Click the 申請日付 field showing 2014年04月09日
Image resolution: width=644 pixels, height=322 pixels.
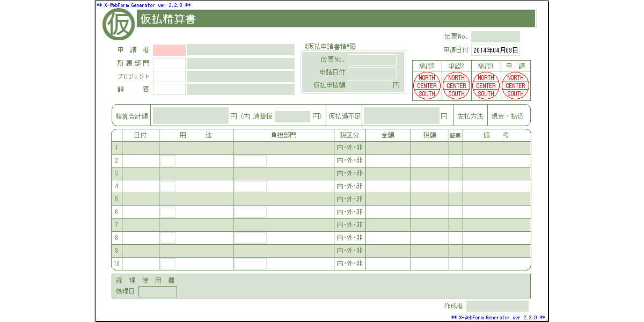(x=495, y=50)
